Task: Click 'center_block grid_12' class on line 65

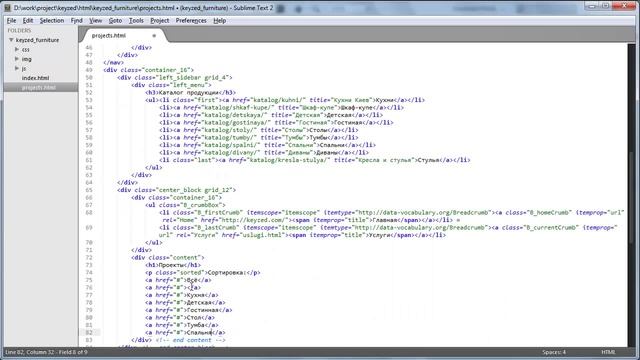Action: pyautogui.click(x=195, y=190)
